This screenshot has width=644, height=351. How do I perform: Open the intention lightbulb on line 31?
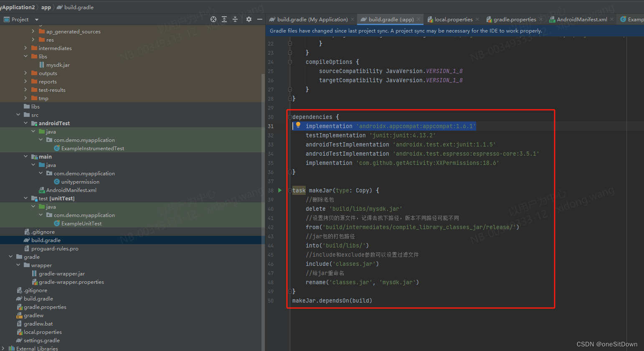pos(298,126)
